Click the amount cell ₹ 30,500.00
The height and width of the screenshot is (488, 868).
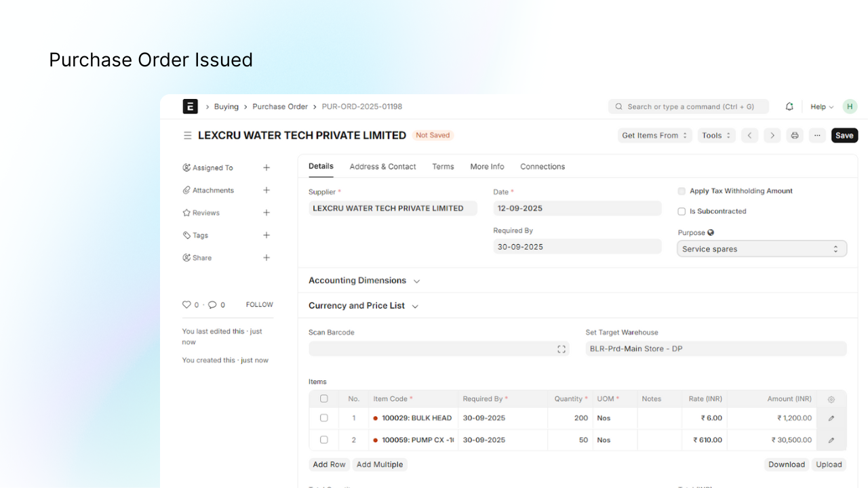(772, 440)
